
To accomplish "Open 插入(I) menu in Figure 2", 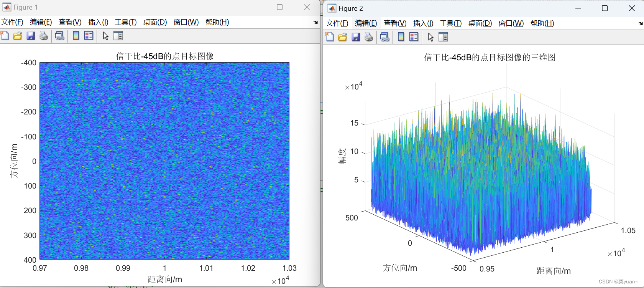I will [x=423, y=23].
